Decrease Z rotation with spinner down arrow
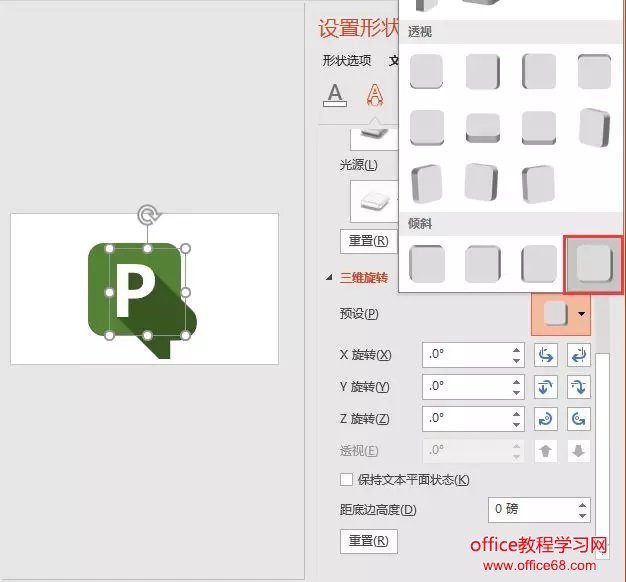The width and height of the screenshot is (626, 582). click(516, 425)
